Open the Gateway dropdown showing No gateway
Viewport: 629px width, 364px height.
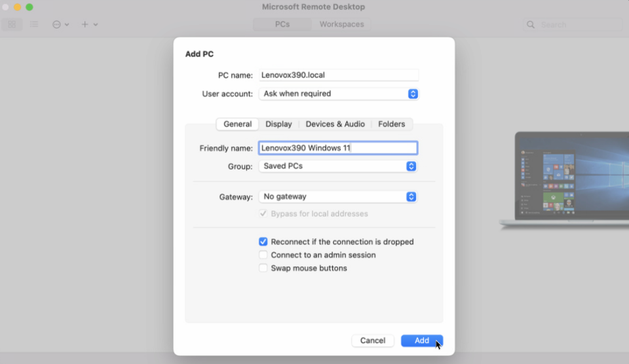coord(338,196)
